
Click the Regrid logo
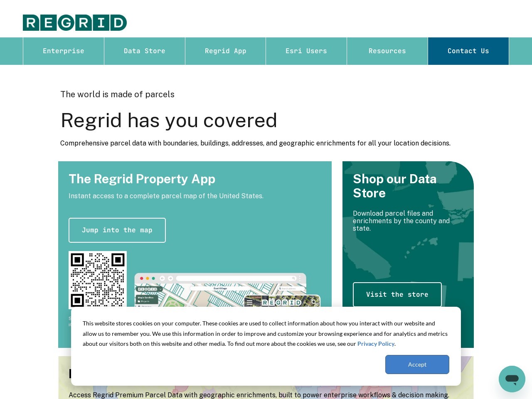[75, 22]
